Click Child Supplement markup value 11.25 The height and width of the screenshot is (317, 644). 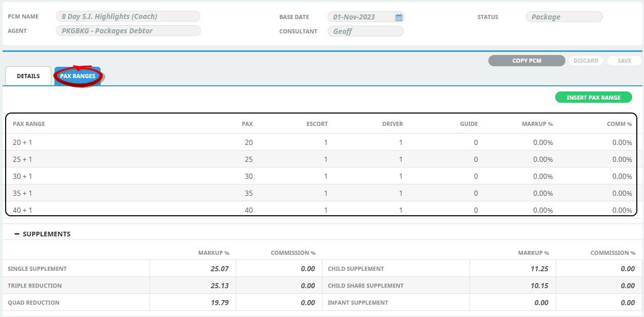(x=540, y=268)
